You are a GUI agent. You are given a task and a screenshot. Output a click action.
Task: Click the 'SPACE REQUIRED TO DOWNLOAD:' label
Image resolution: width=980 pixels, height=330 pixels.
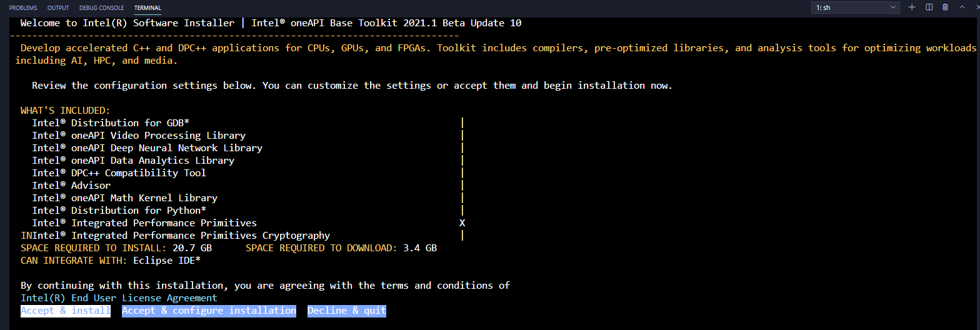pos(321,248)
